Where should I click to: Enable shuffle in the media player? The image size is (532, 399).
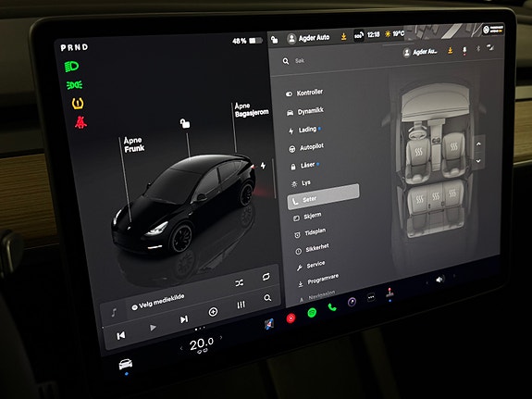[240, 282]
